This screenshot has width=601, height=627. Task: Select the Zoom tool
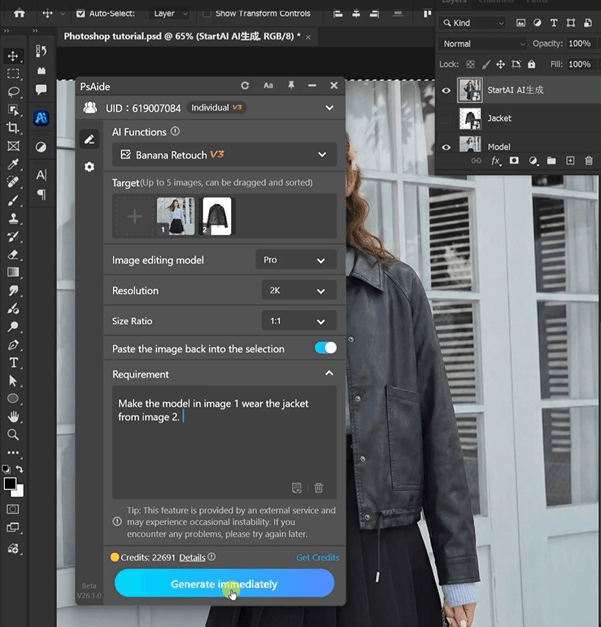point(14,435)
